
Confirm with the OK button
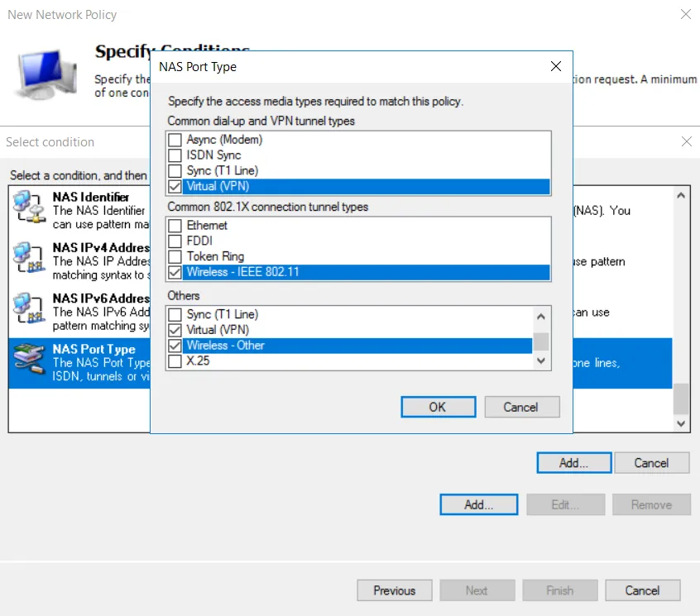(438, 406)
